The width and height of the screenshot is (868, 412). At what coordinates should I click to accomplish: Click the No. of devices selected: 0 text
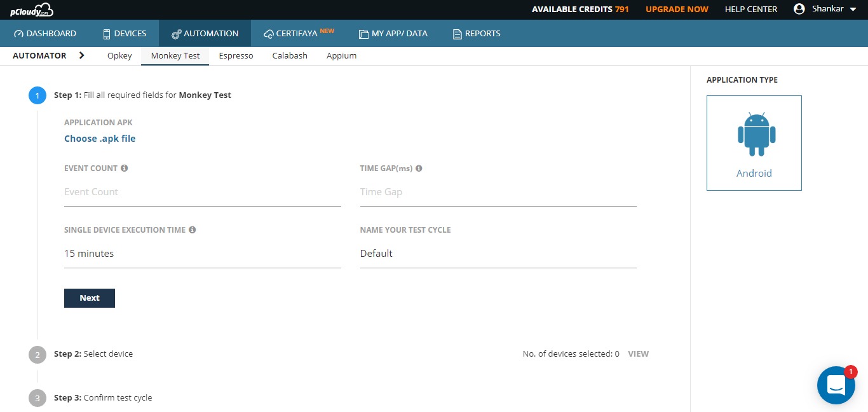(x=571, y=354)
